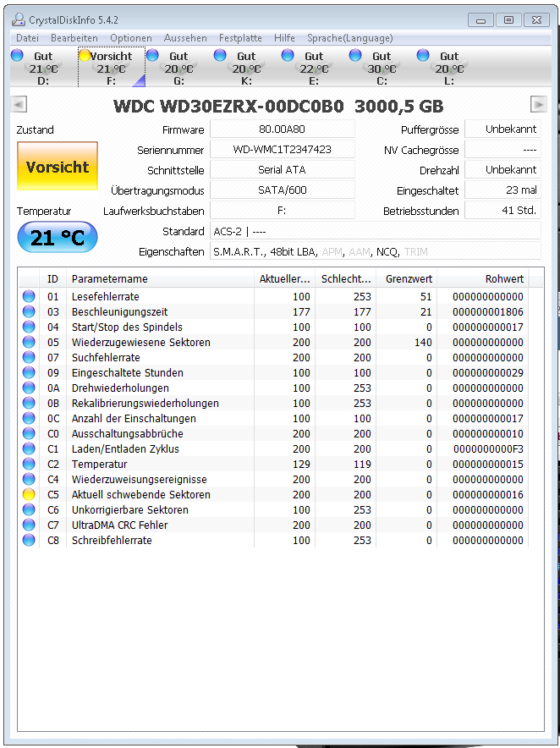Click status icon for Schreibfehlerrate row
Viewport: 560px width, 748px height.
click(29, 541)
